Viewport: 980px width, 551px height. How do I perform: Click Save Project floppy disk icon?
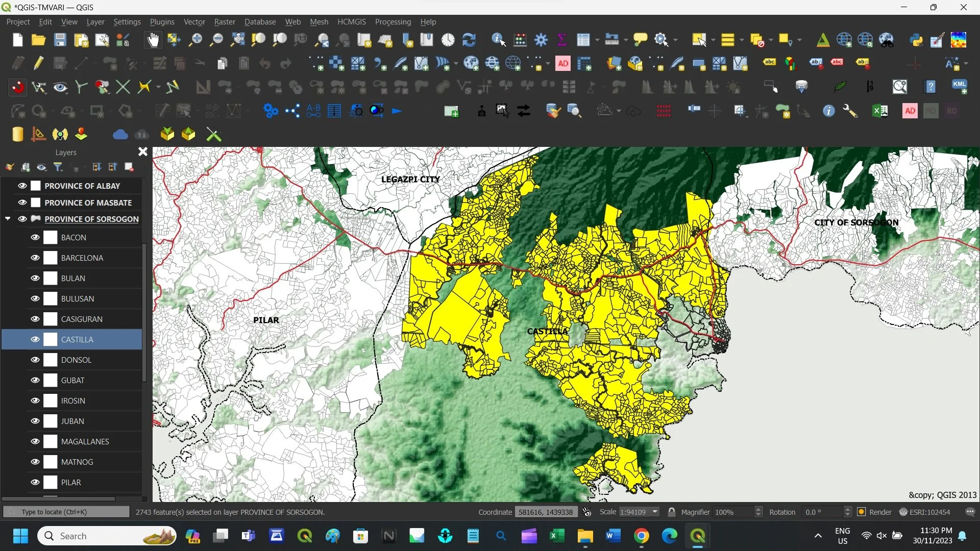[60, 40]
